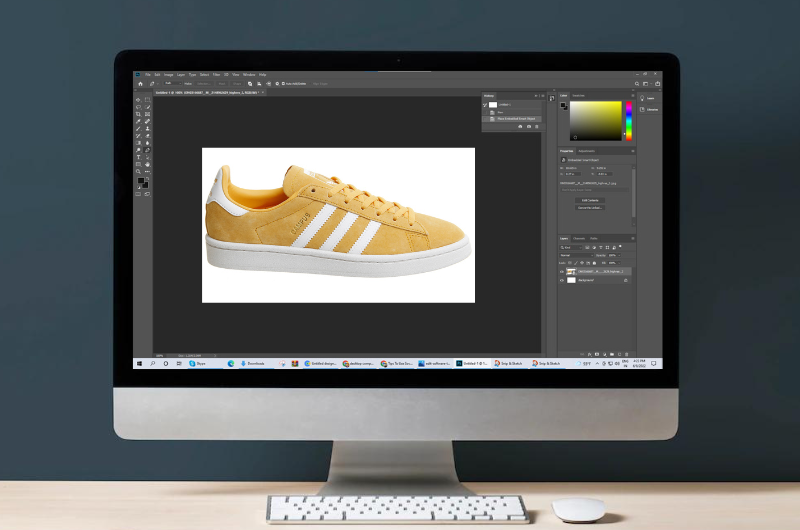Open the edit toolbar ellipsis
This screenshot has width=800, height=530.
[x=147, y=171]
